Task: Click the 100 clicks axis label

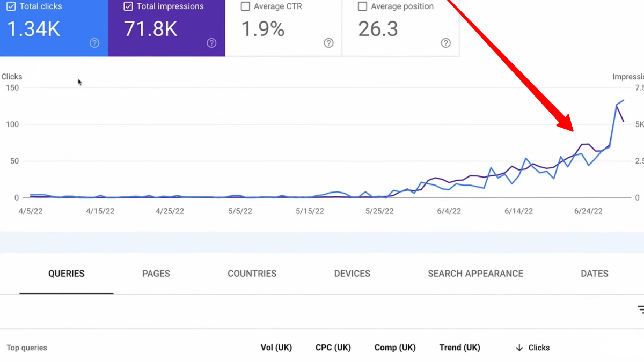Action: [x=11, y=124]
